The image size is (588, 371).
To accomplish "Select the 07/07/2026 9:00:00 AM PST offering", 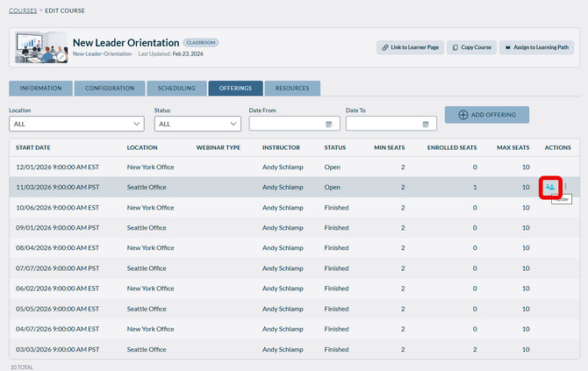I will [294, 268].
